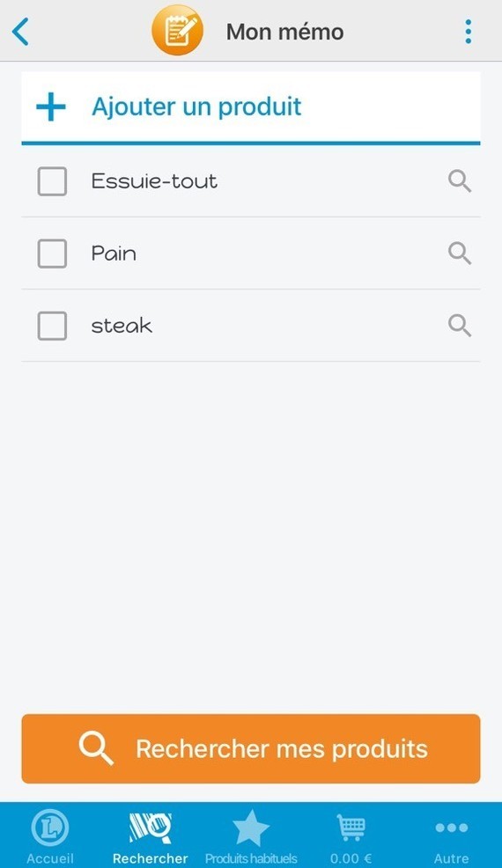Image resolution: width=502 pixels, height=868 pixels.
Task: Switch to the Rechercher tab
Action: [150, 836]
